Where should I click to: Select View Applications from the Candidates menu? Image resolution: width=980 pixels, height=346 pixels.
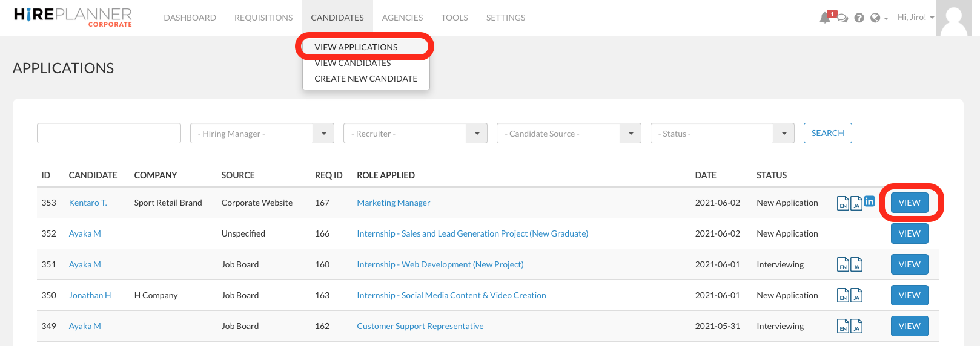[x=356, y=47]
